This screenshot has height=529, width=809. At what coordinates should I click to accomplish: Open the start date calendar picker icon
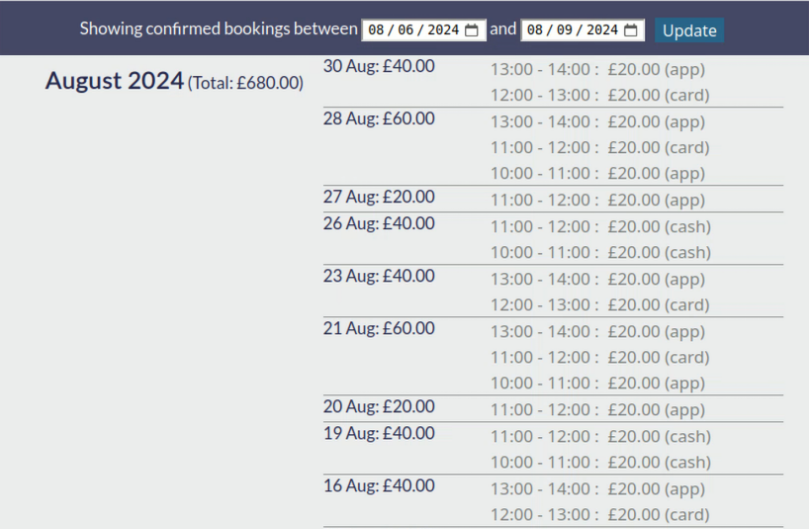coord(471,30)
